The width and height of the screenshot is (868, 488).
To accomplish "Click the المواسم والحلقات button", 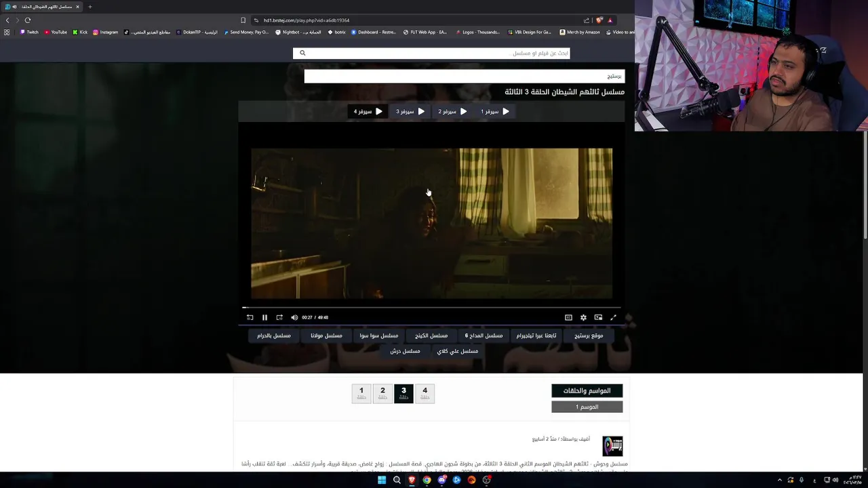I will (x=587, y=390).
